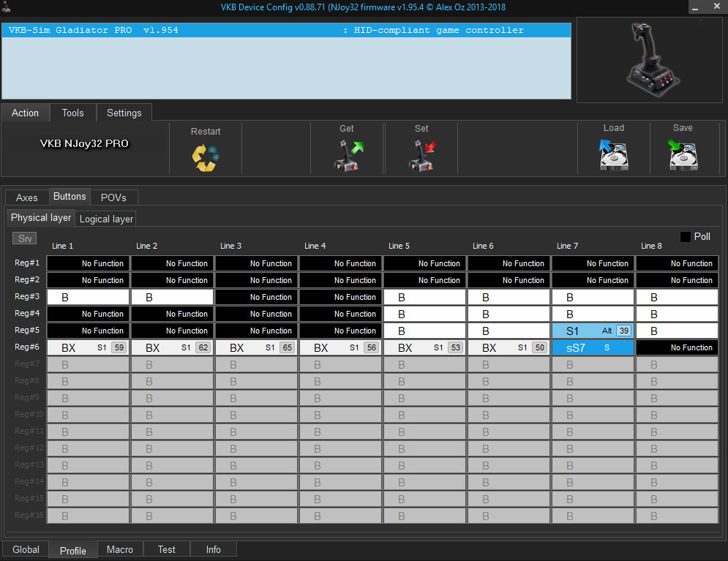This screenshot has height=561, width=728.
Task: Click the Restart device icon
Action: [205, 157]
